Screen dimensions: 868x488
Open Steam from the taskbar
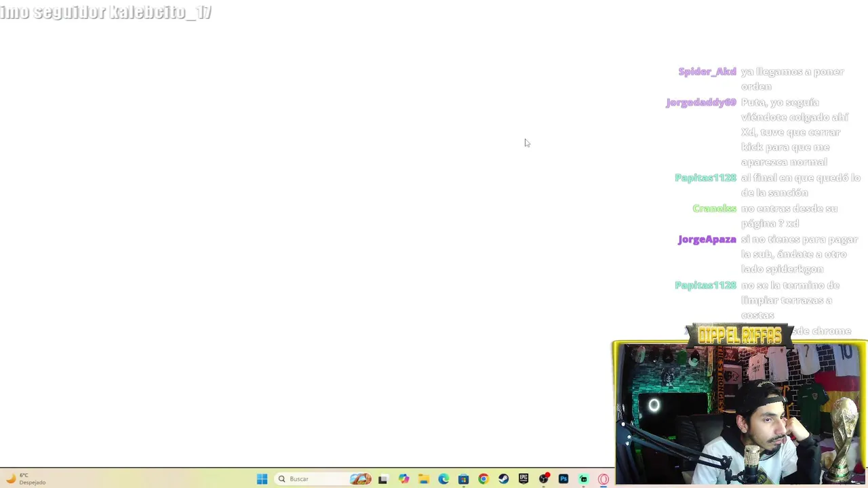click(x=503, y=479)
